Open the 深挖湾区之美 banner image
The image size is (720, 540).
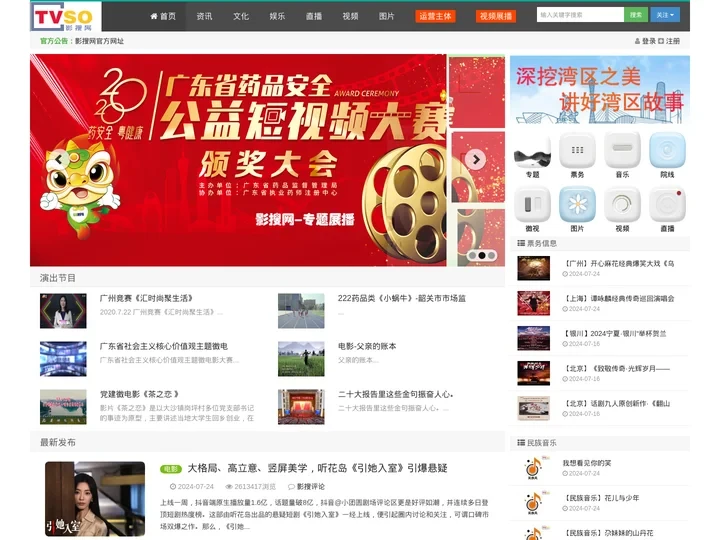click(600, 90)
